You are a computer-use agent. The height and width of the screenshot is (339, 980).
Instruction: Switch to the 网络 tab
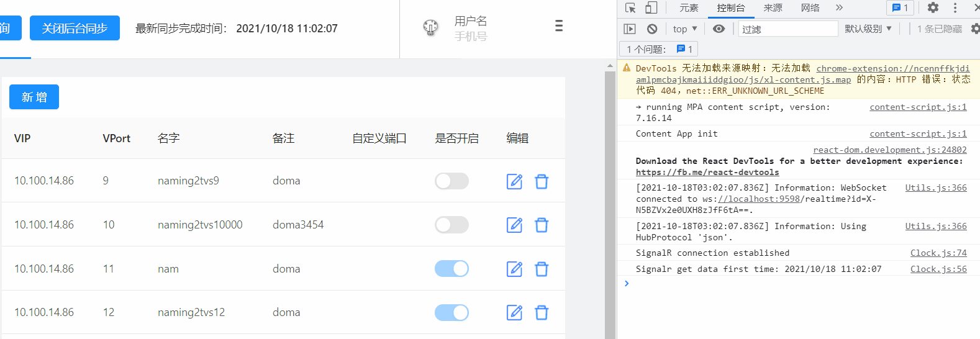pos(810,8)
